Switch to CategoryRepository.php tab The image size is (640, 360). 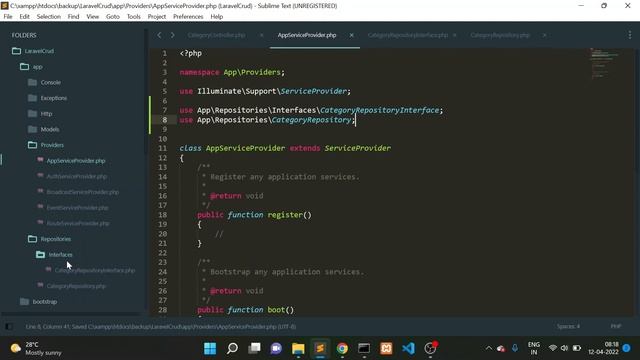[500, 36]
